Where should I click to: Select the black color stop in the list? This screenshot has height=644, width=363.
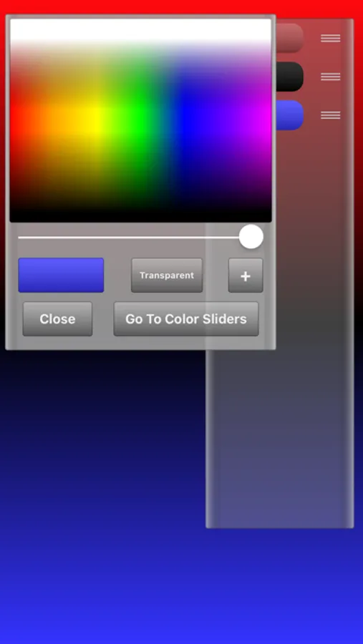coord(289,77)
